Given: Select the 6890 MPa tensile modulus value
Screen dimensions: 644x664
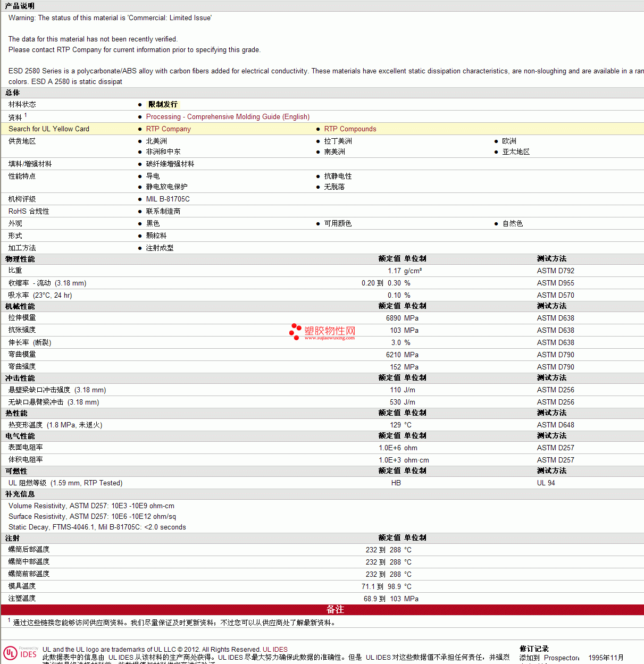Looking at the screenshot, I should pyautogui.click(x=402, y=318).
